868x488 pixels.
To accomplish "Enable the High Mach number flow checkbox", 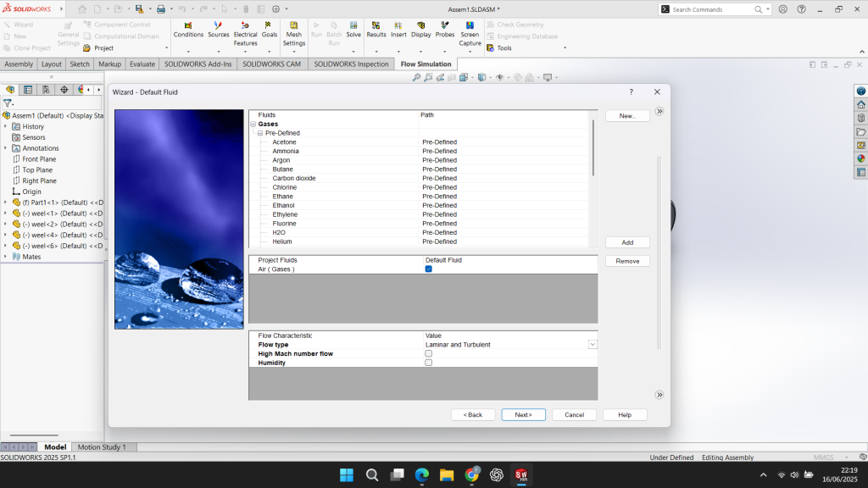I will (429, 354).
